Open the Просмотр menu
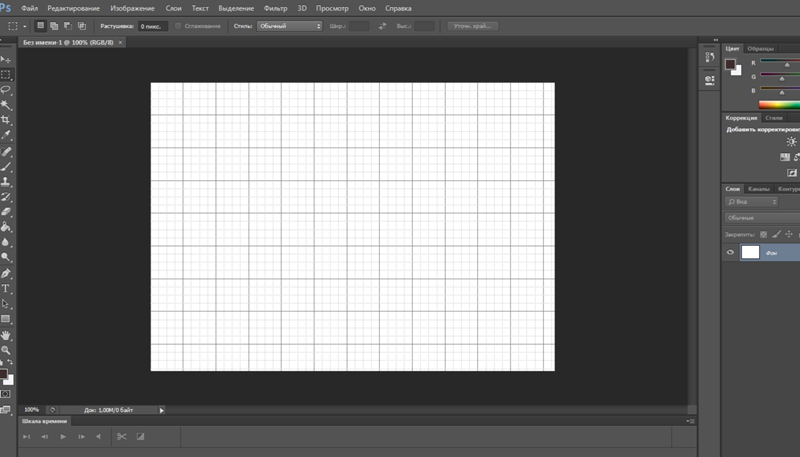Screen dimensions: 800x457 pyautogui.click(x=332, y=8)
